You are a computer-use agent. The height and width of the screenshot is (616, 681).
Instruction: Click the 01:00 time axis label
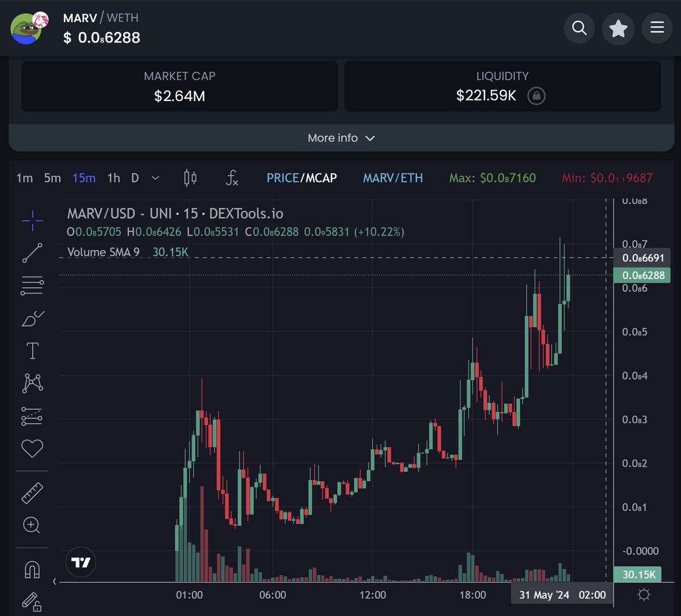(x=190, y=595)
